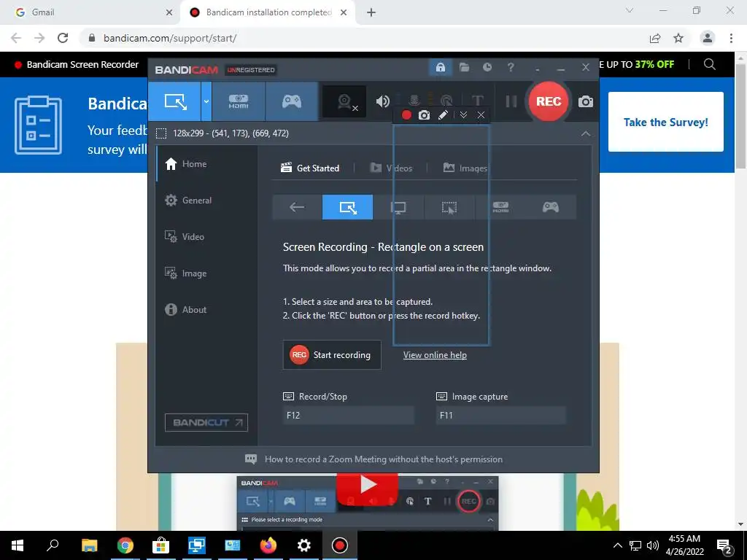Collapse the panel with the up chevron

coord(586,134)
